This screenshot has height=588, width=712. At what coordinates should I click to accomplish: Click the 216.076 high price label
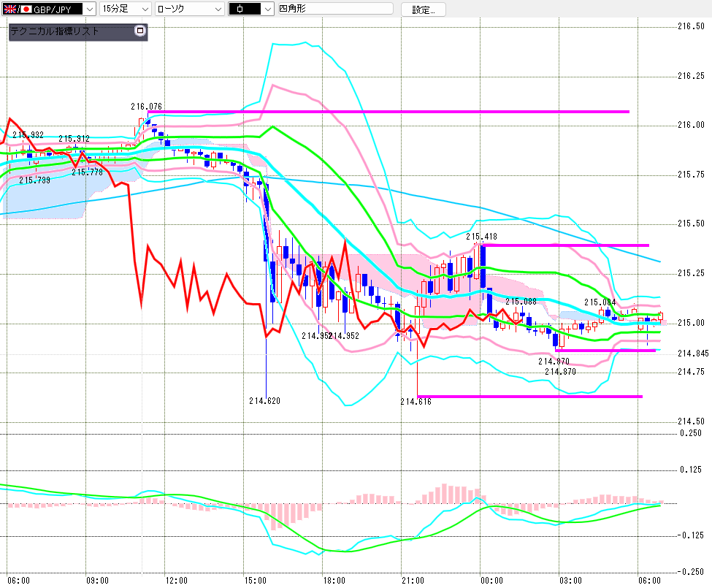tap(146, 106)
